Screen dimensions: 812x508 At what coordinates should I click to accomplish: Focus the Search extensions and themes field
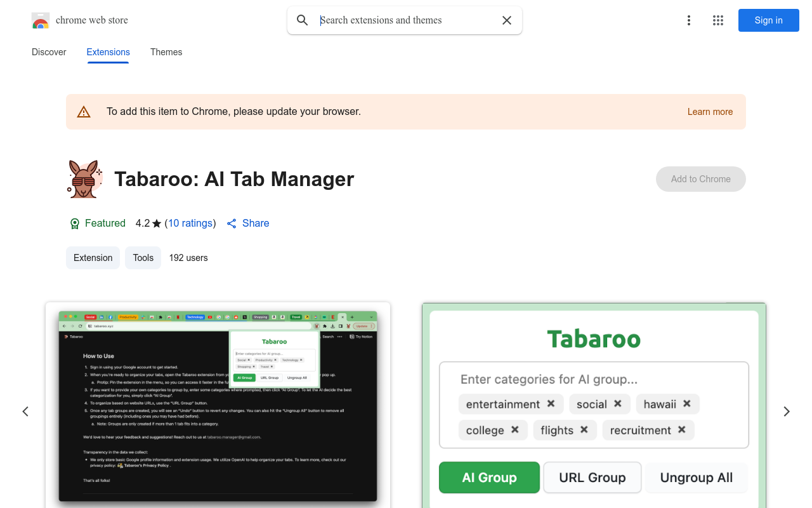coord(406,20)
